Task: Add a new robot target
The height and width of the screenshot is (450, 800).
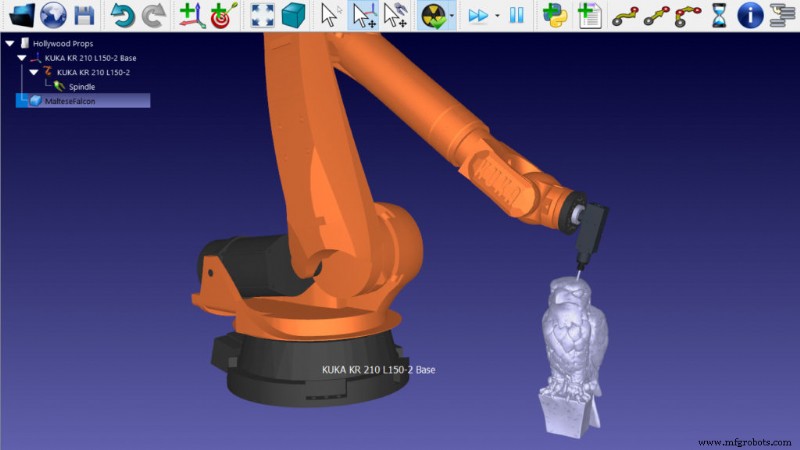Action: [223, 15]
